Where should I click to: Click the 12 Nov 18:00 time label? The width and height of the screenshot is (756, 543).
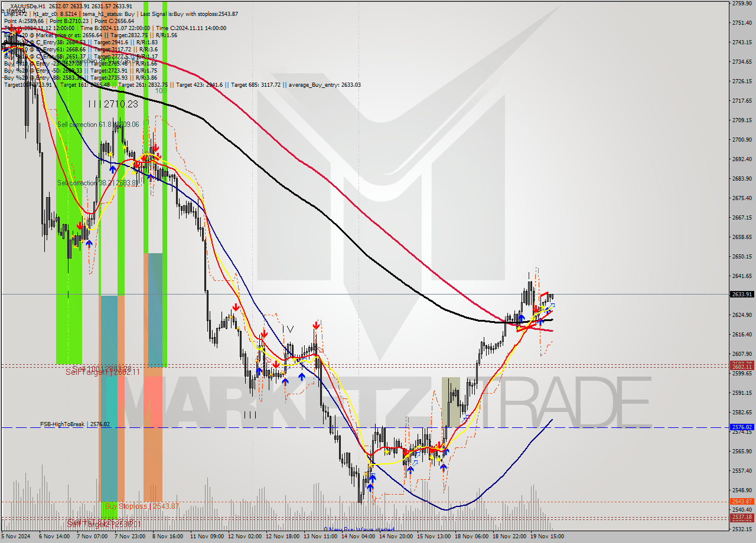click(282, 537)
